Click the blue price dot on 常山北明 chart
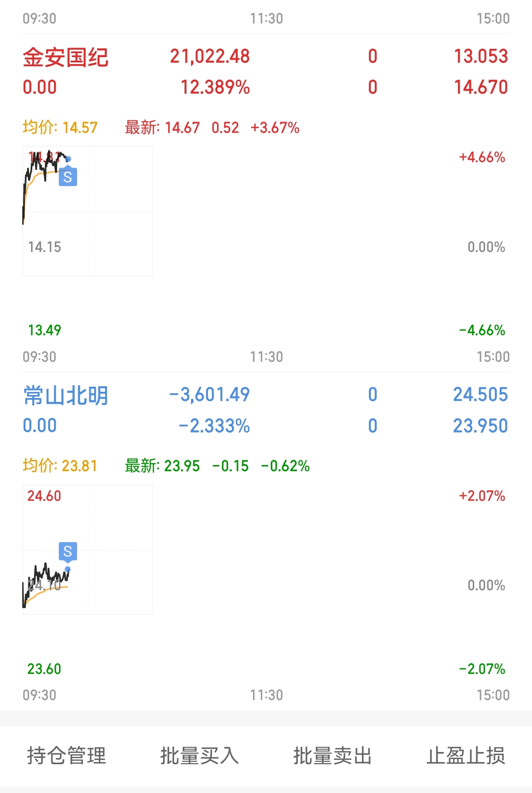This screenshot has width=532, height=793. (68, 569)
